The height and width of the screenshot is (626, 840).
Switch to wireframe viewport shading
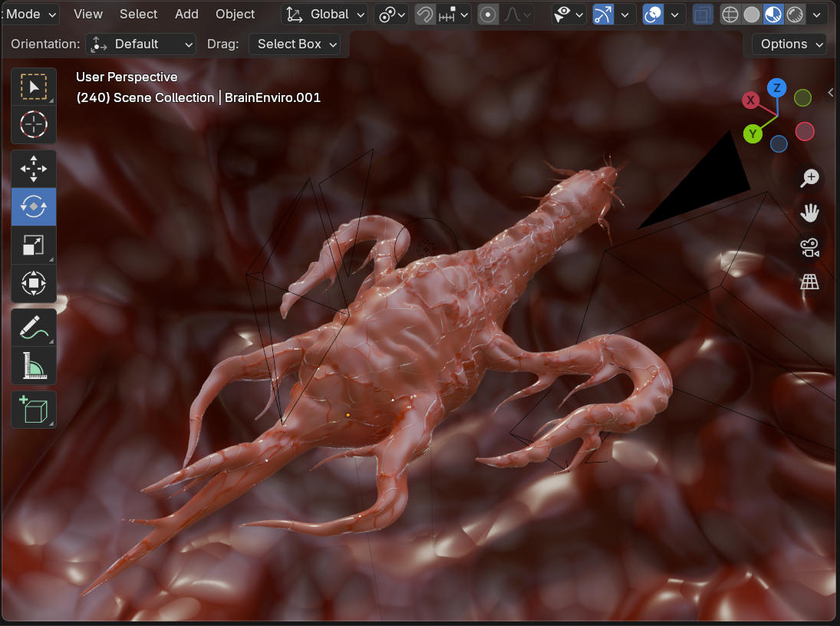point(730,15)
